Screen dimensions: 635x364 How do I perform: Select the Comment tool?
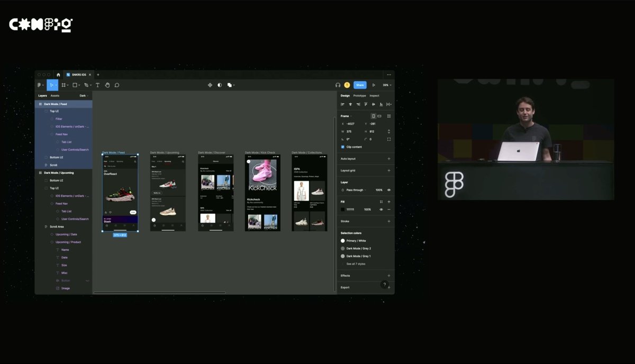click(117, 85)
